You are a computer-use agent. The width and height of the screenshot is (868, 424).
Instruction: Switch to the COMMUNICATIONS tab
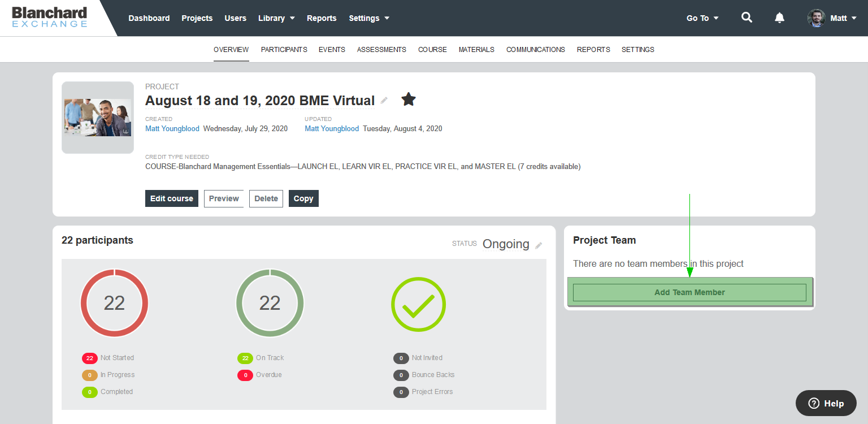[536, 50]
